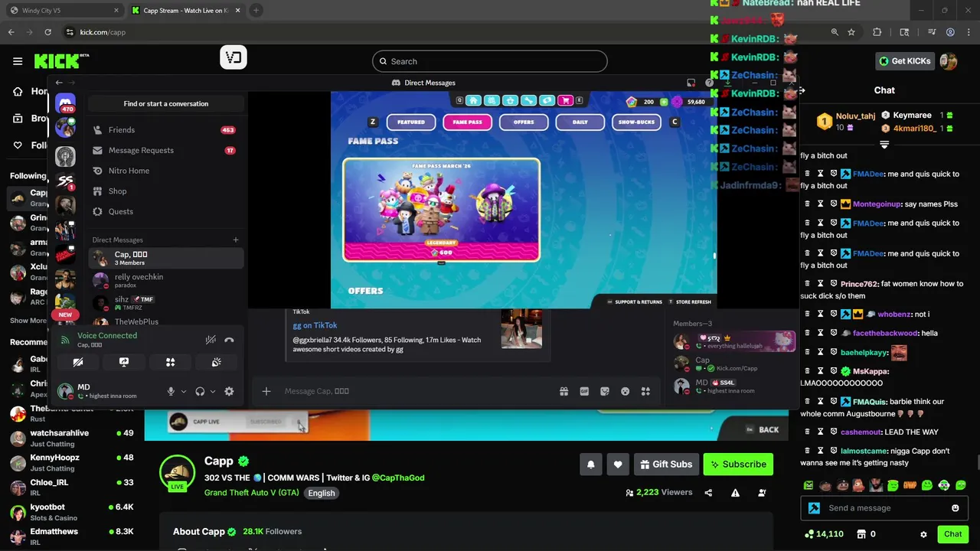Open Discord activities launcher icon

pyautogui.click(x=170, y=362)
